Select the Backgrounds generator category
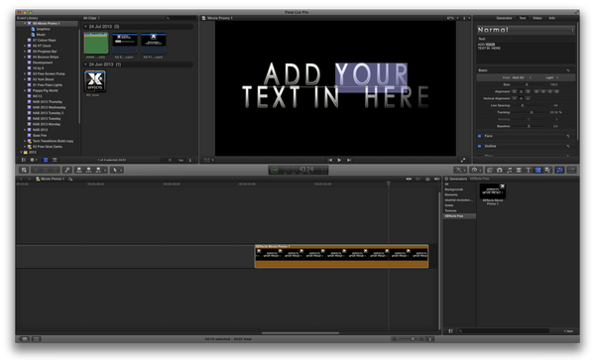Image resolution: width=595 pixels, height=364 pixels. pyautogui.click(x=454, y=189)
